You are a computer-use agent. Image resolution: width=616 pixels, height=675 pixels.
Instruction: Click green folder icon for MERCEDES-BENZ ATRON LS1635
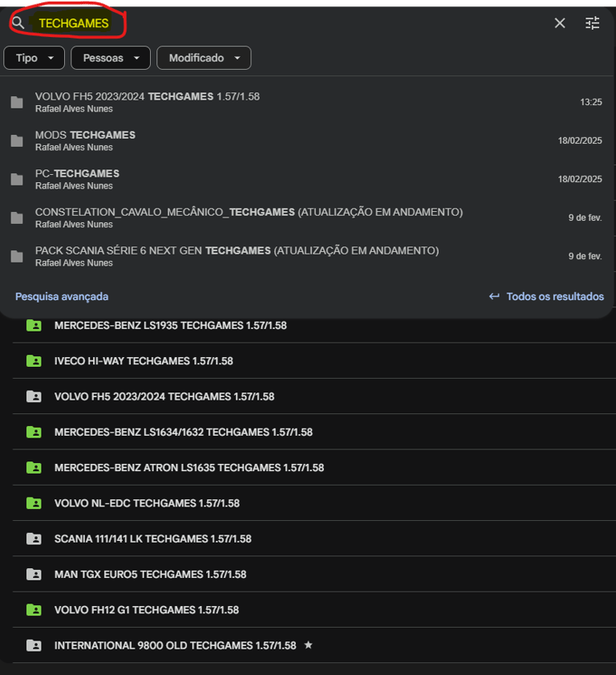tap(34, 467)
